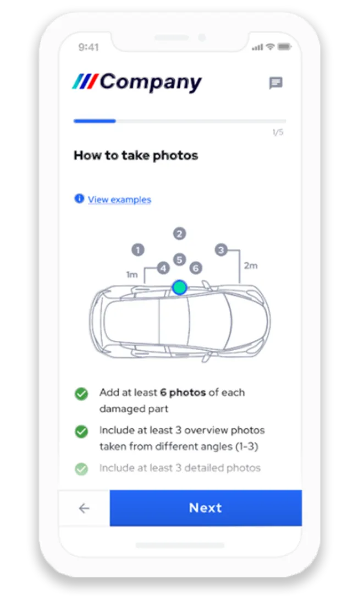The width and height of the screenshot is (364, 597).
Task: Open the chat message icon
Action: [x=275, y=82]
